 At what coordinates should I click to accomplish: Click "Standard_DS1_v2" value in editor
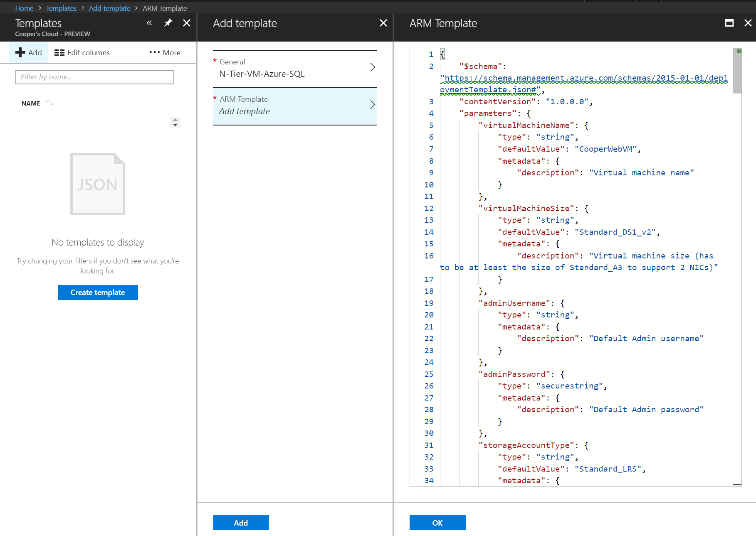615,232
